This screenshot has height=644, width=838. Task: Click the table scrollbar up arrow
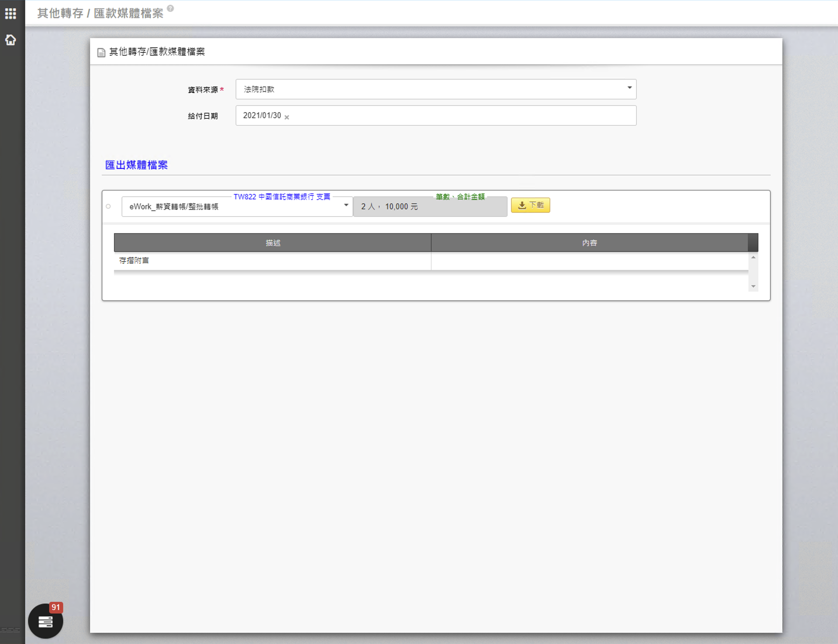pyautogui.click(x=753, y=257)
